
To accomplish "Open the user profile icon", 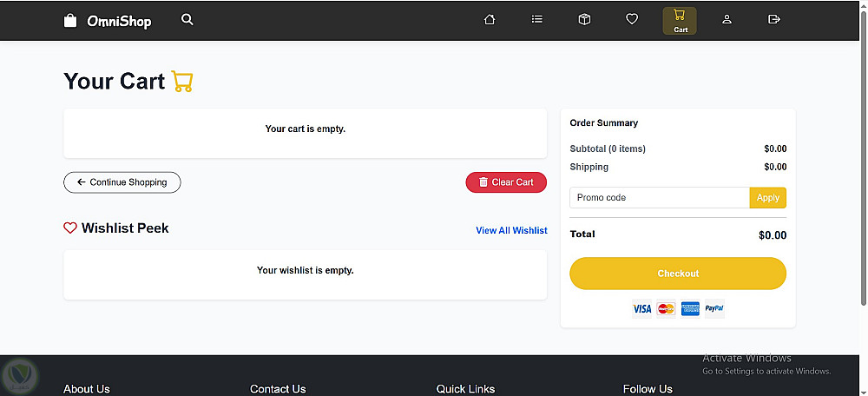I will (727, 20).
